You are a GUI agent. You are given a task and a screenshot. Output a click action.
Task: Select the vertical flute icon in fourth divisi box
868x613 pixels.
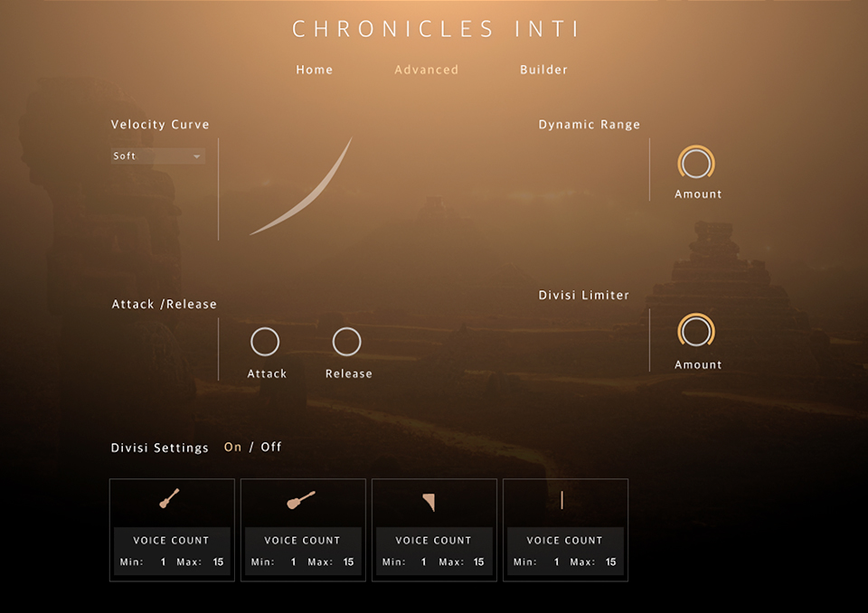tap(561, 500)
